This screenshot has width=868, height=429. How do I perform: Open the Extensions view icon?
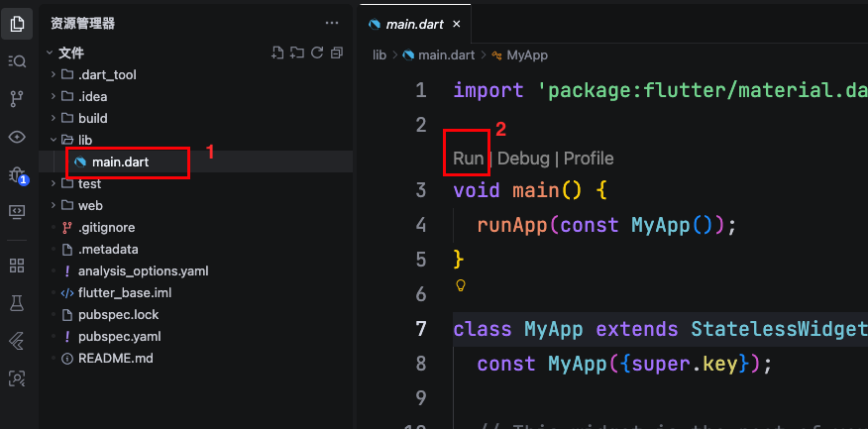[17, 265]
